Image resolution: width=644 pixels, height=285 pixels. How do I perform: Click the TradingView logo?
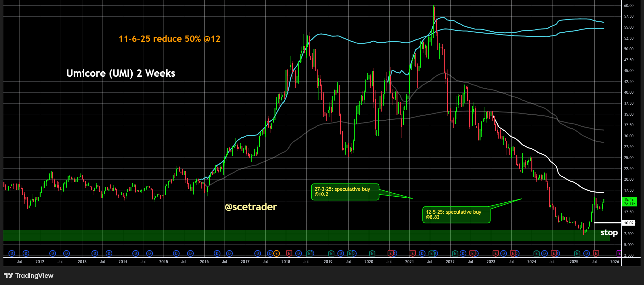(29, 276)
